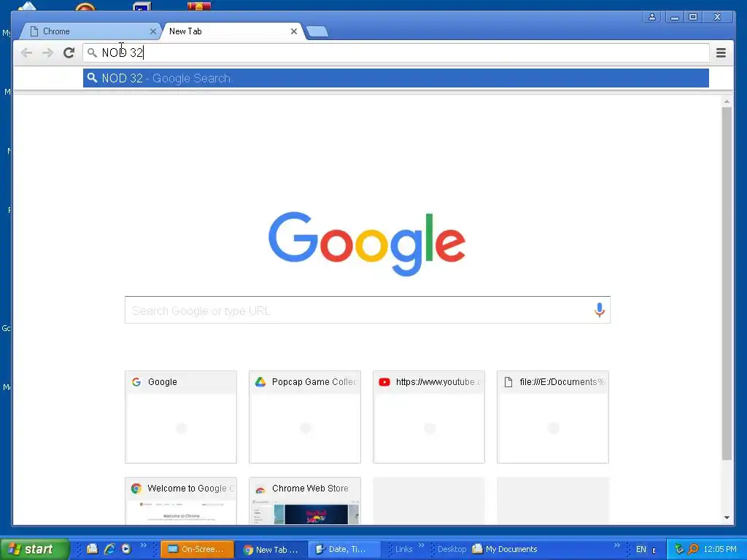Close the Chrome tab

(153, 31)
